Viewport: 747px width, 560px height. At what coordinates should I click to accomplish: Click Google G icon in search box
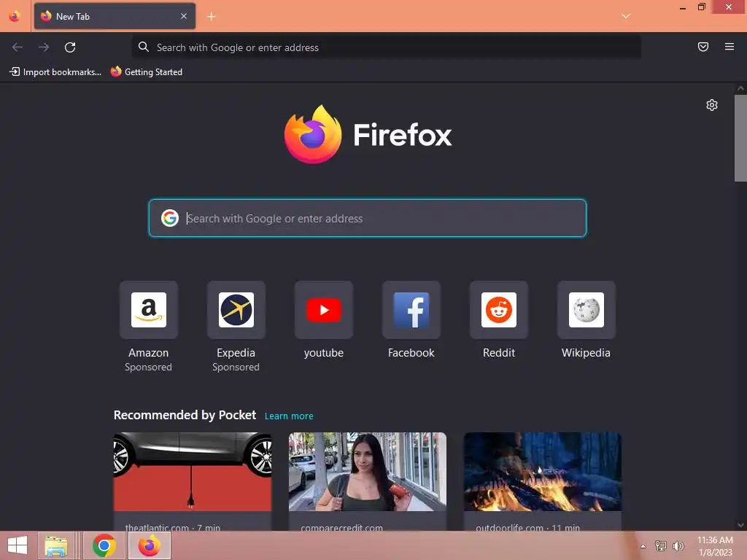tap(169, 218)
